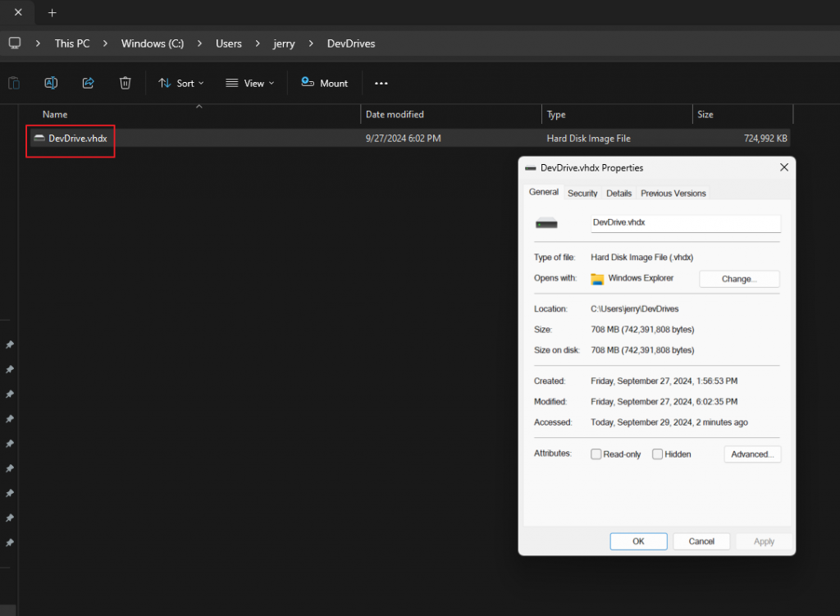Click the file name field in Properties
The width and height of the screenshot is (840, 616).
point(686,223)
